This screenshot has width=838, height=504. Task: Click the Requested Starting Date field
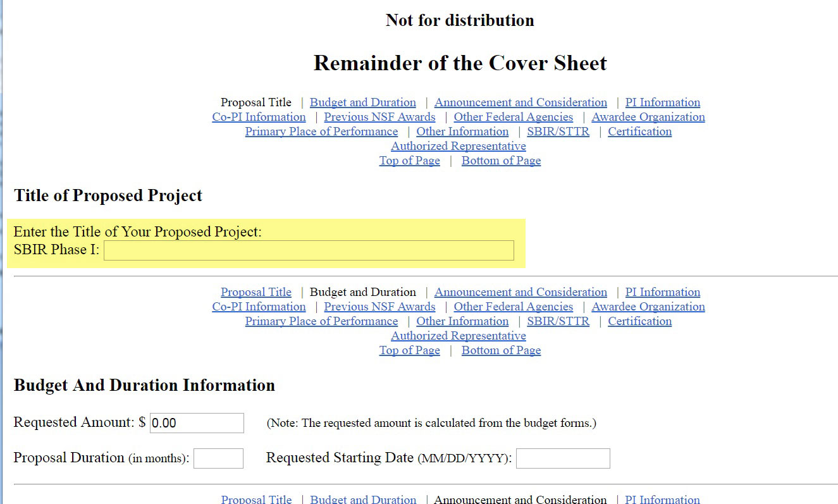pyautogui.click(x=563, y=458)
